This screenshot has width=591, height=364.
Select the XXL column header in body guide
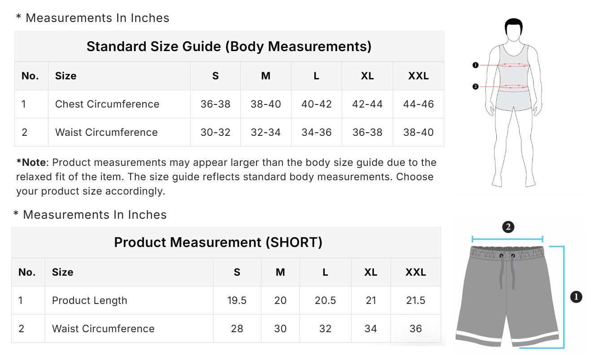[418, 76]
